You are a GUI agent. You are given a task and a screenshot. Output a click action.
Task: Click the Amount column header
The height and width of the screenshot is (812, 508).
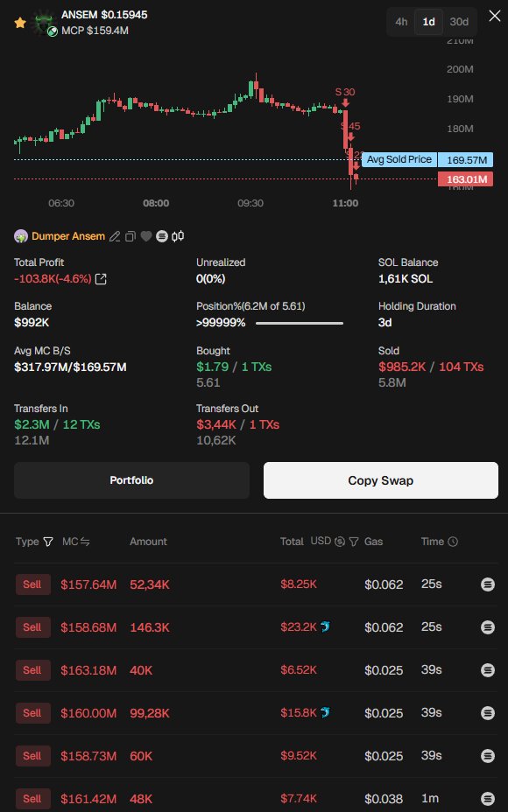(148, 542)
